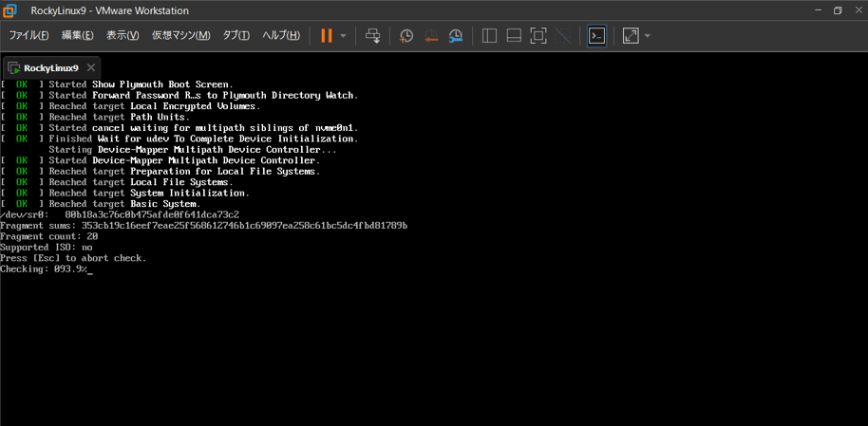The image size is (868, 426).
Task: Click the VMware Workstation title bar logo
Action: [x=11, y=10]
